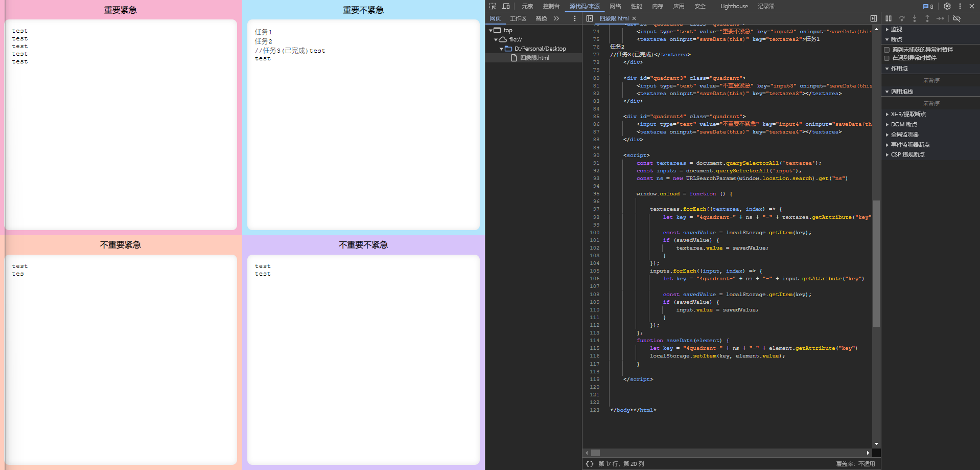Expand the XHR/提取断点 section
Screen dimensions: 980x470
coord(908,114)
